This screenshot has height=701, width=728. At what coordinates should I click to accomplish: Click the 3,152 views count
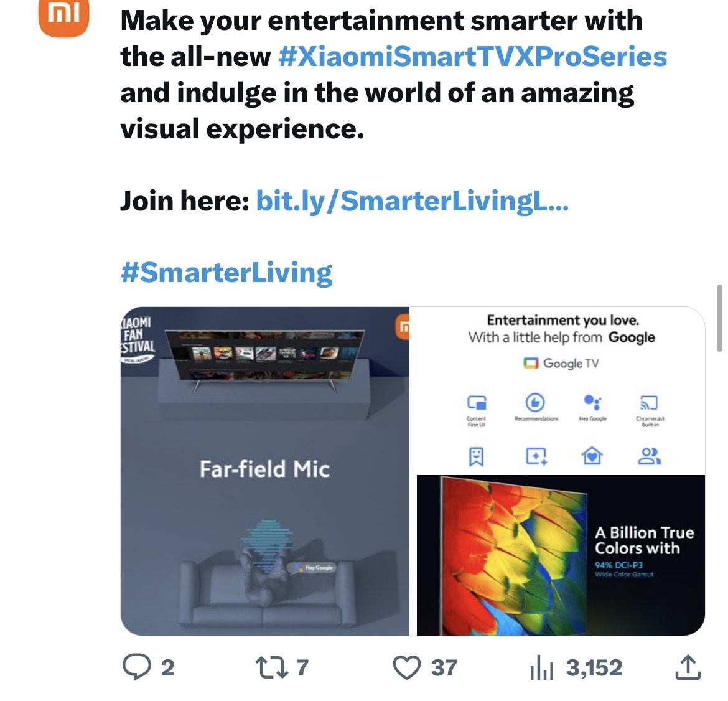point(594,668)
